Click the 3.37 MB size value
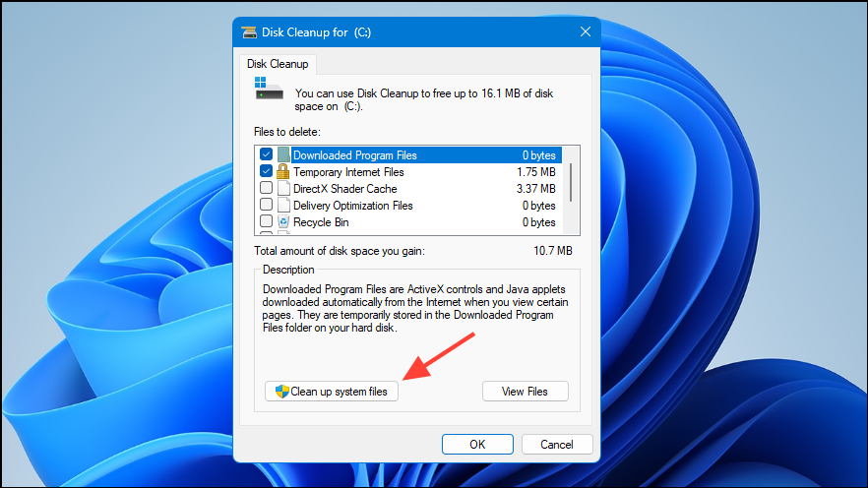The height and width of the screenshot is (488, 868). 535,189
